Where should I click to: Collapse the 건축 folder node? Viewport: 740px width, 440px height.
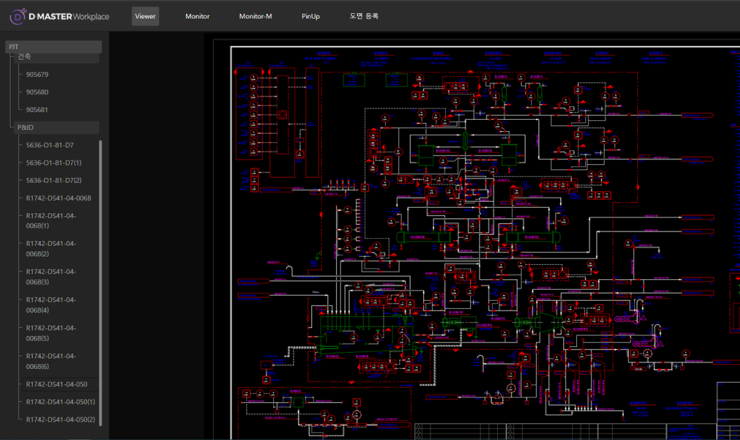24,57
